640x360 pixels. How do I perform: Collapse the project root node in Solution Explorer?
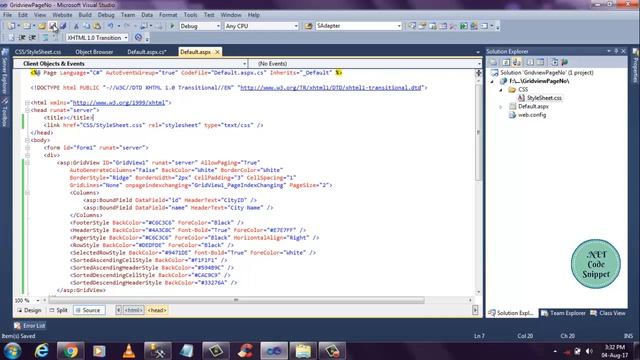(492, 81)
